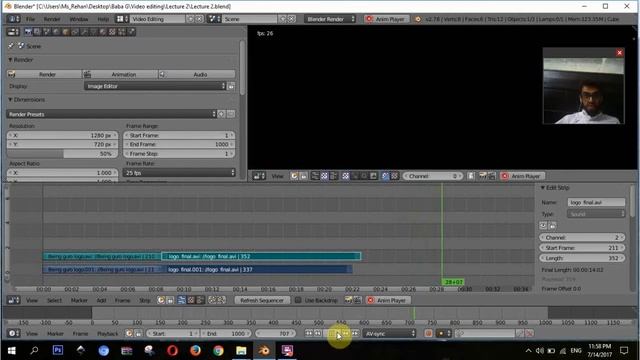This screenshot has height=360, width=640.
Task: Open the Physics properties tab
Action: (131, 32)
